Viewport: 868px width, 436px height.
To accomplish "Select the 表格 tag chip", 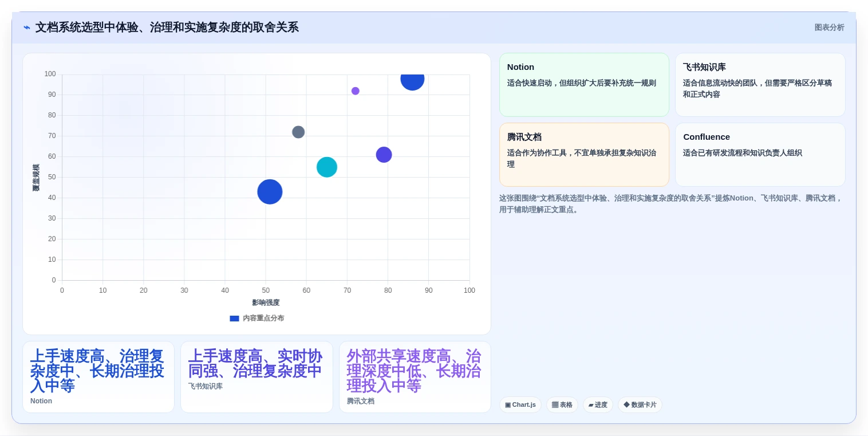I will click(x=562, y=405).
